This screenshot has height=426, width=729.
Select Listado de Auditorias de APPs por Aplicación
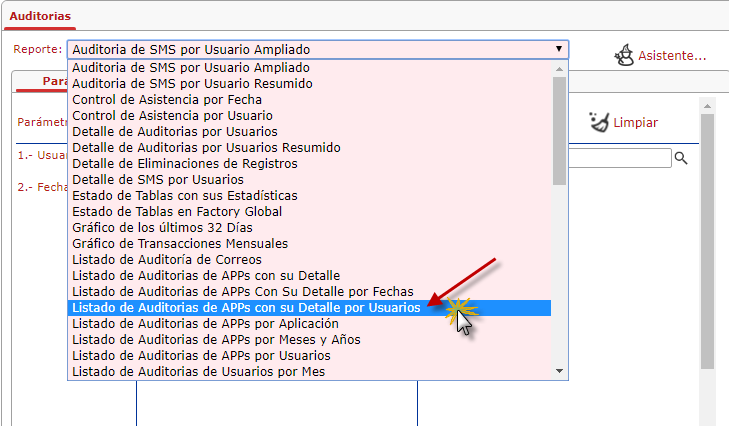tap(310, 323)
